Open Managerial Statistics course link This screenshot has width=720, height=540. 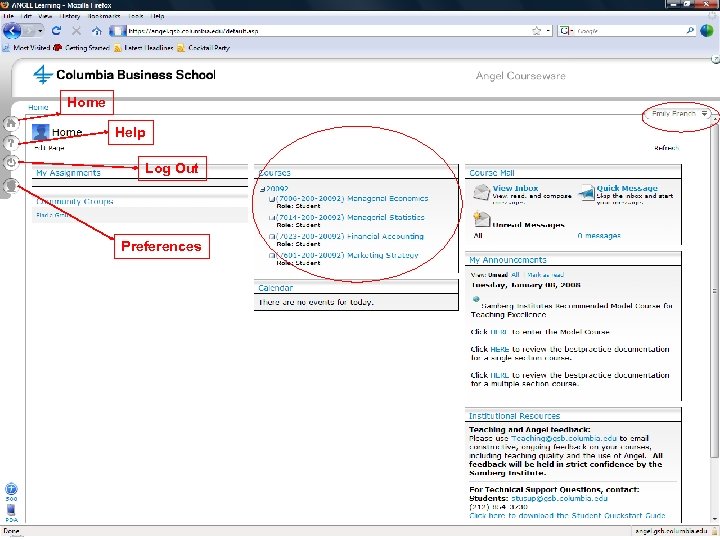350,217
